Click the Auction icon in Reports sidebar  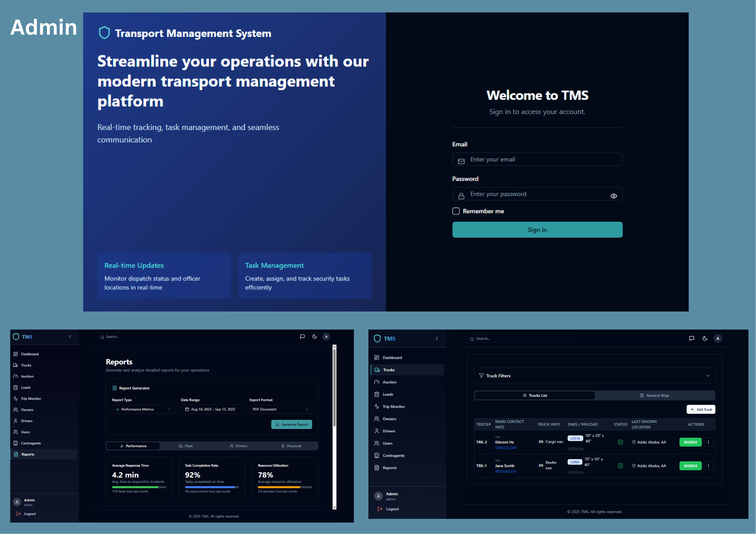pos(15,376)
